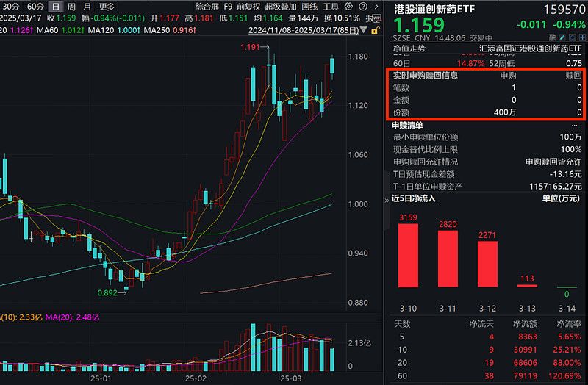588x385 pixels.
Task: Open the 综合屏 view
Action: click(x=207, y=7)
